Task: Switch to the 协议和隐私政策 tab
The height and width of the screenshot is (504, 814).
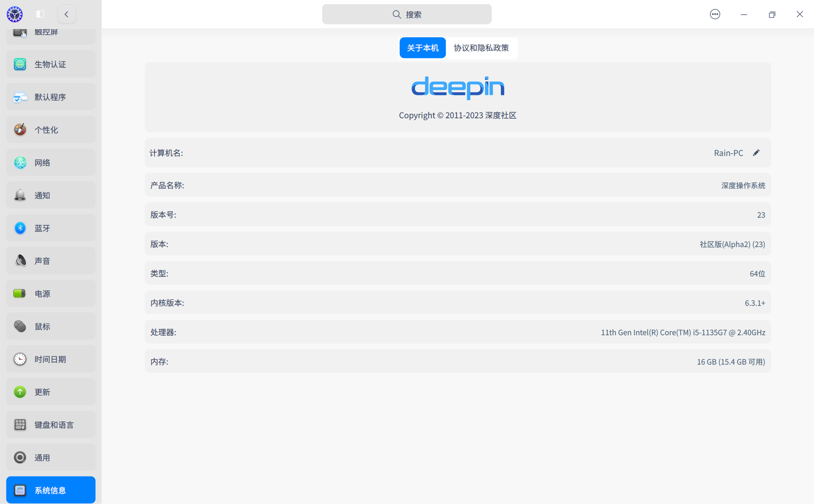Action: (481, 48)
